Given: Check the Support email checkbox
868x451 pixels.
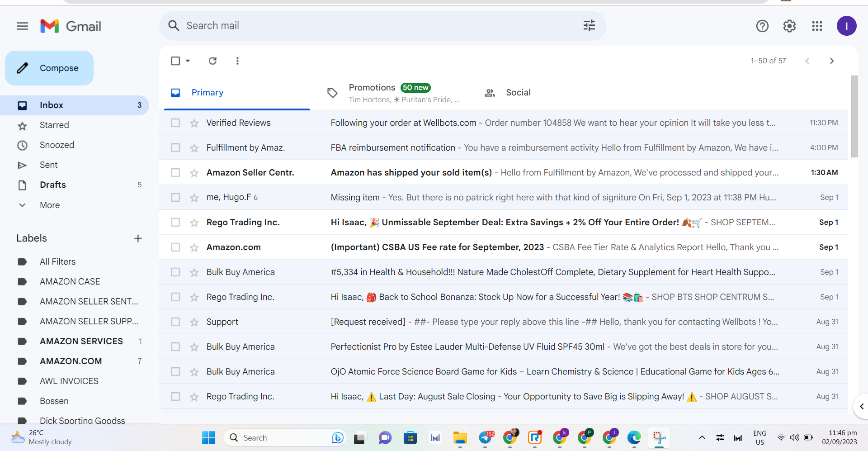Looking at the screenshot, I should 175,322.
